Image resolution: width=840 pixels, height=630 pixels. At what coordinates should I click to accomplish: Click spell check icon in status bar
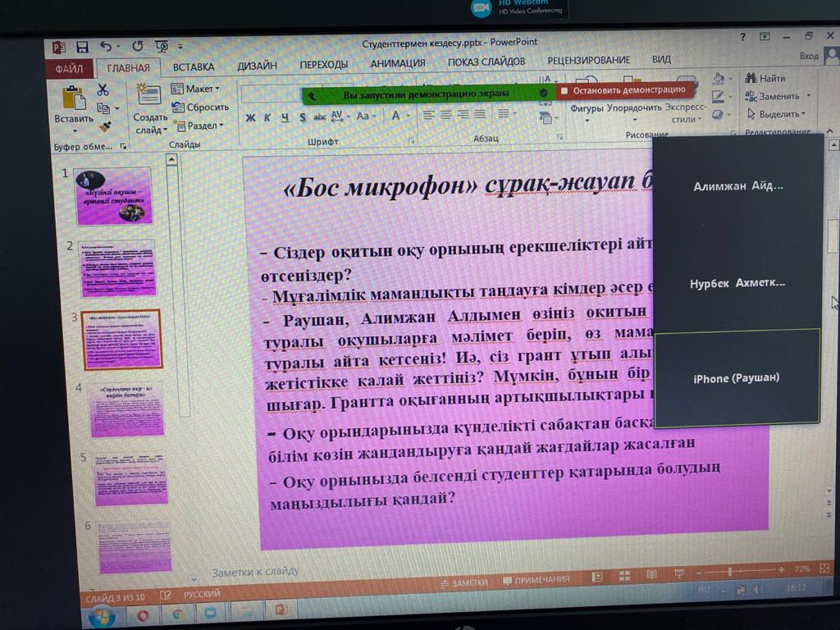click(x=166, y=596)
